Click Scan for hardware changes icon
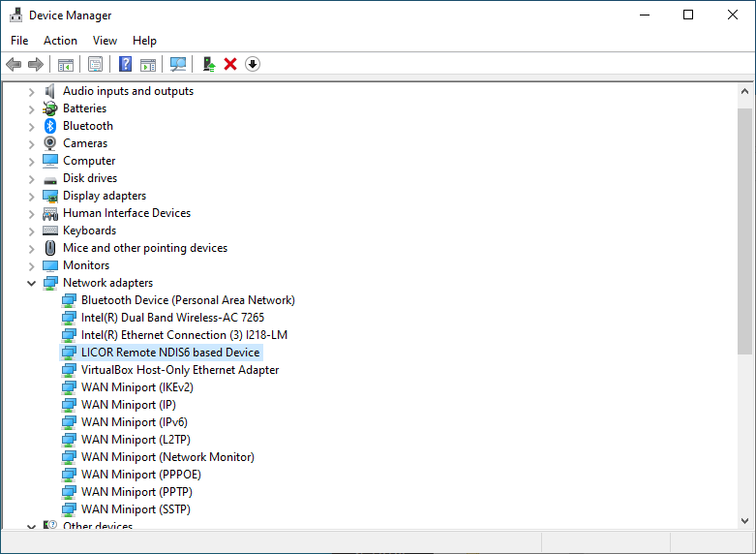 coord(178,64)
